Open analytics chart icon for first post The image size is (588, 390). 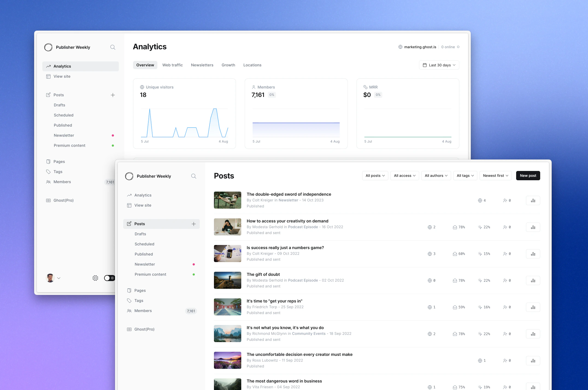(x=533, y=200)
